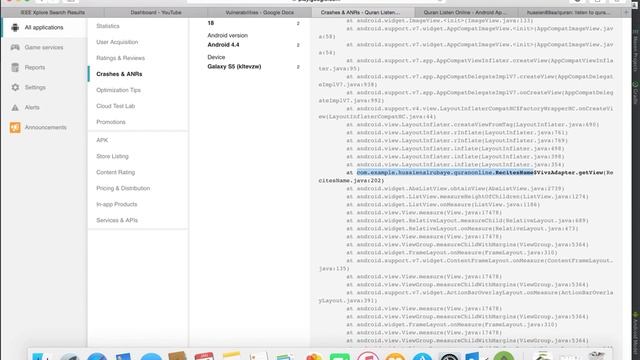Image resolution: width=640 pixels, height=360 pixels.
Task: Select Crashes & ANRs menu item
Action: (119, 74)
